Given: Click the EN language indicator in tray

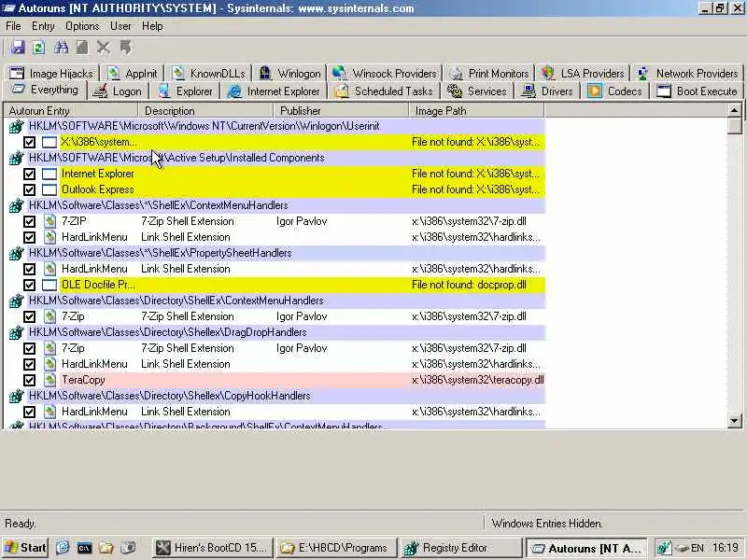Looking at the screenshot, I should [698, 548].
